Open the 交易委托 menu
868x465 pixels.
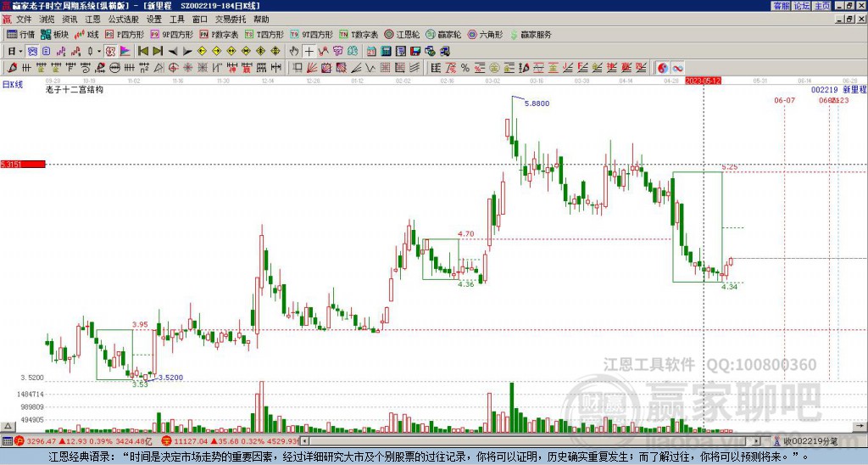[231, 20]
